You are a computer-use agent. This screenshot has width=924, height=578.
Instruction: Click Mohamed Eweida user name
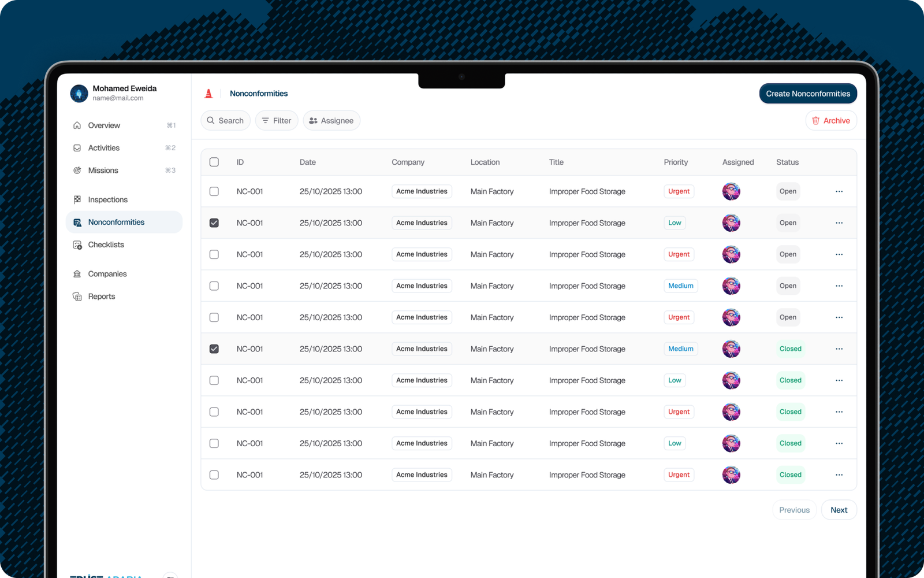(125, 88)
